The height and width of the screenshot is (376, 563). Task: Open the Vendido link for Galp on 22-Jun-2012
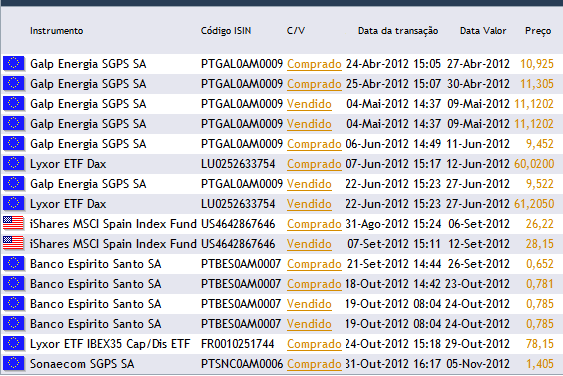[x=309, y=184]
